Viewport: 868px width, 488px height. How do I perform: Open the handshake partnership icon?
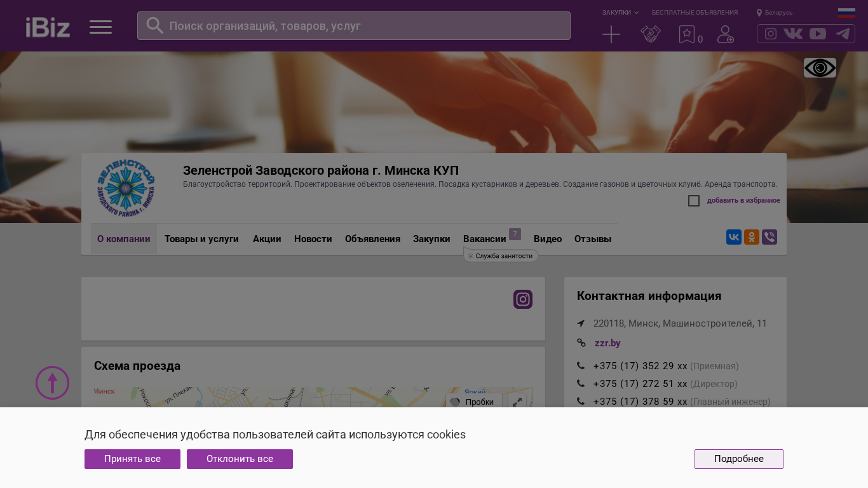tap(651, 34)
